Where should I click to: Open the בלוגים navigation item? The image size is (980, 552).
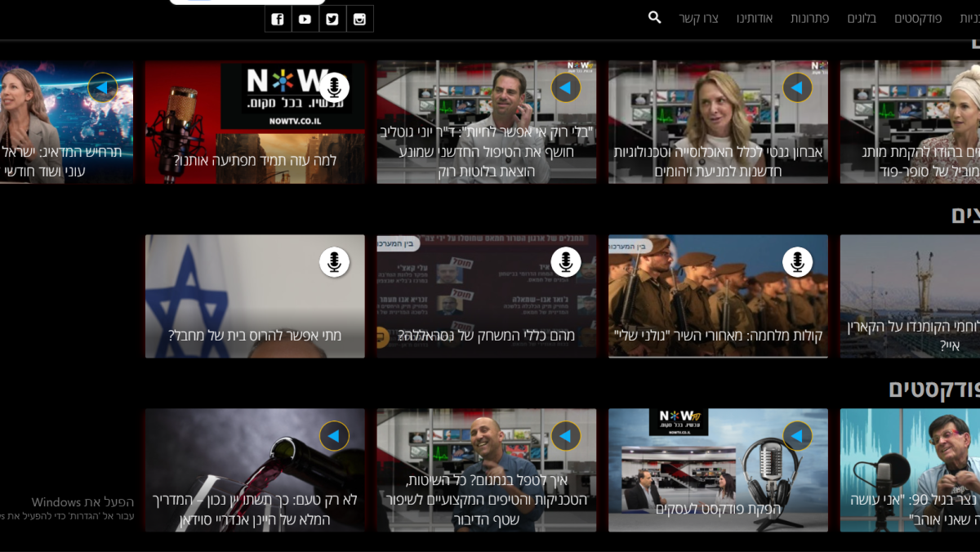pyautogui.click(x=862, y=18)
